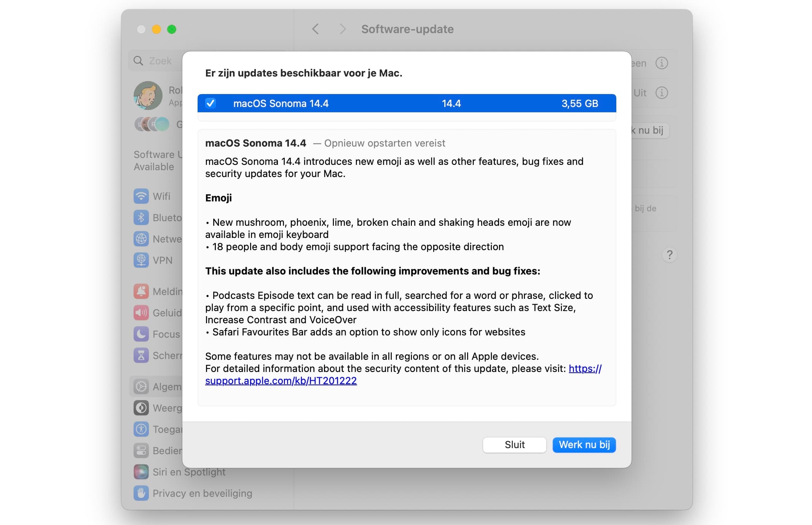
Task: Click the yellow minimize window button
Action: [x=156, y=29]
